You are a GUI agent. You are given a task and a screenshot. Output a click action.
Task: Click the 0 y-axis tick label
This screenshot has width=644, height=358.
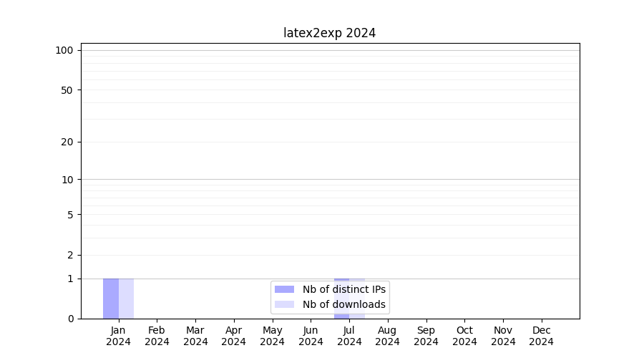point(70,319)
